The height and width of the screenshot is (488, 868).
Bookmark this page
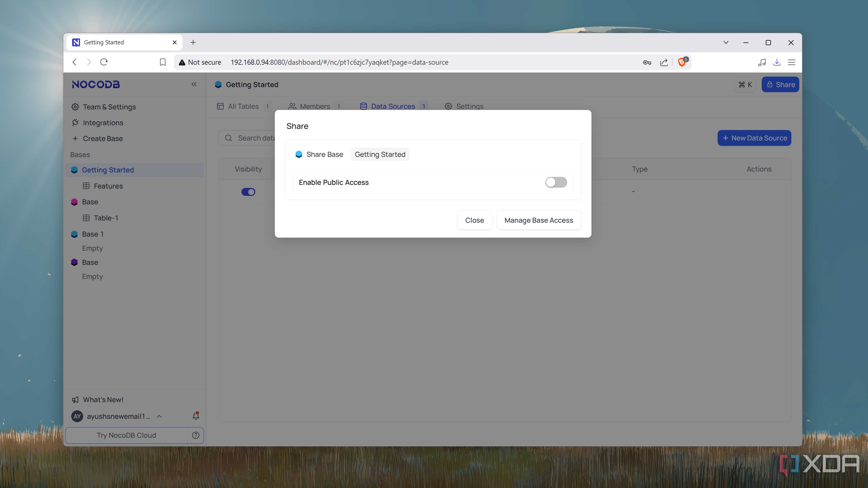(163, 62)
